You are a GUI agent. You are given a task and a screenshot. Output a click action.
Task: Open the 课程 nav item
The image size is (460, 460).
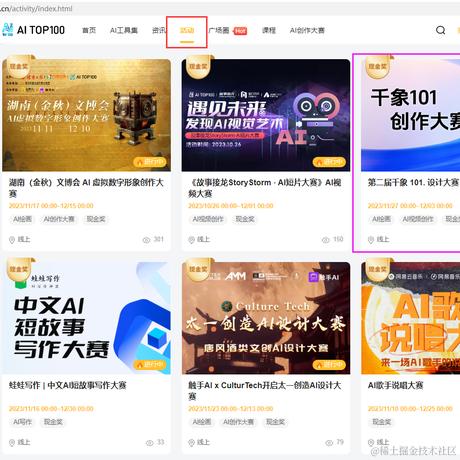pos(269,30)
